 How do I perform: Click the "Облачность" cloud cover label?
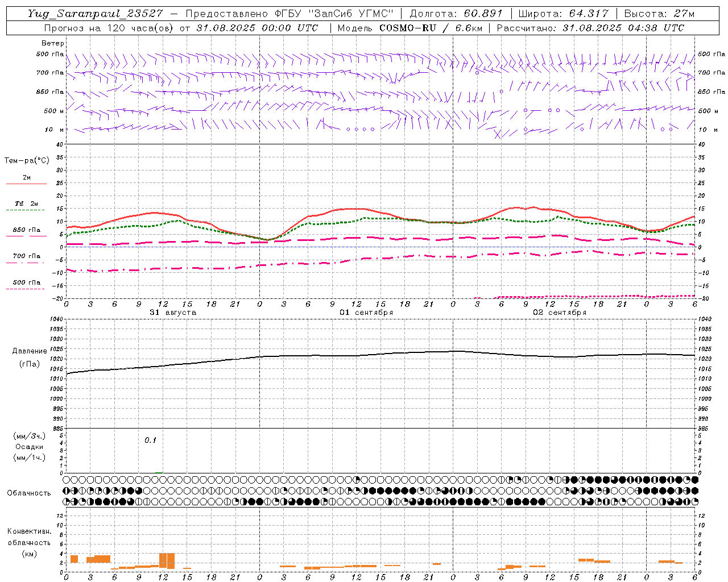[29, 493]
